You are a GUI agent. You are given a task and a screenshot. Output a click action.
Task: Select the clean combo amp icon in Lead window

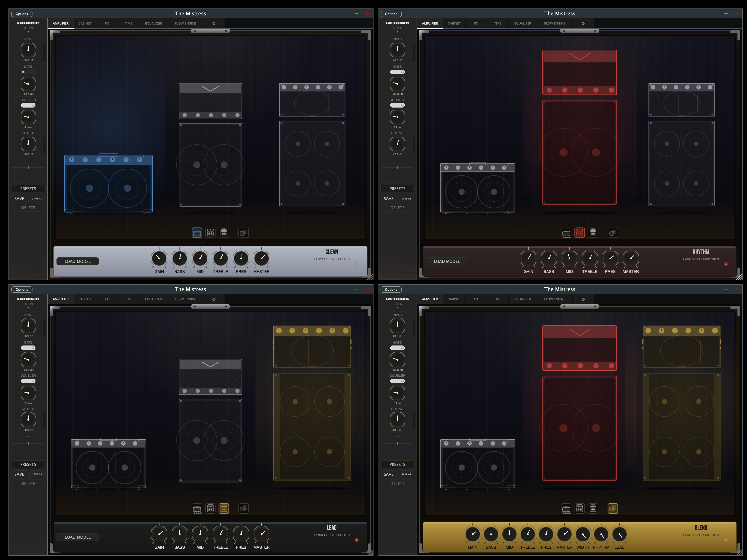(197, 508)
